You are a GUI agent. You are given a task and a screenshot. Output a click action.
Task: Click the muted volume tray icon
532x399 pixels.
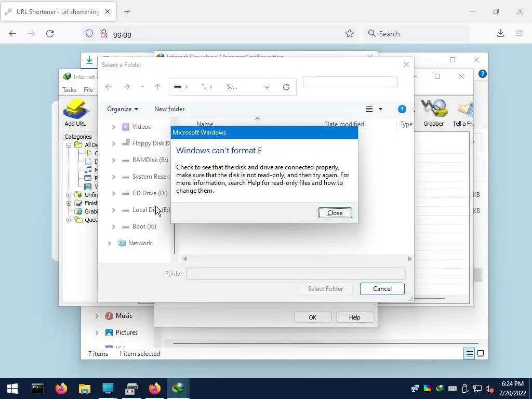[489, 389]
